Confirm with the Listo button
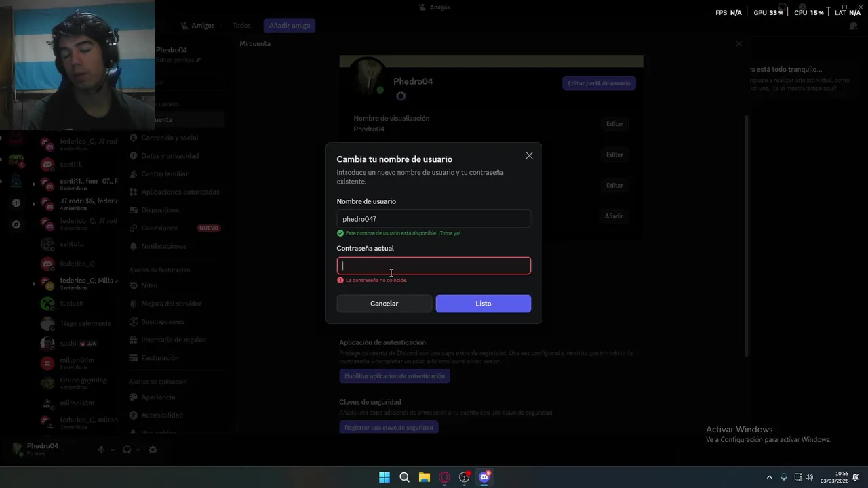The width and height of the screenshot is (868, 488). (x=483, y=304)
